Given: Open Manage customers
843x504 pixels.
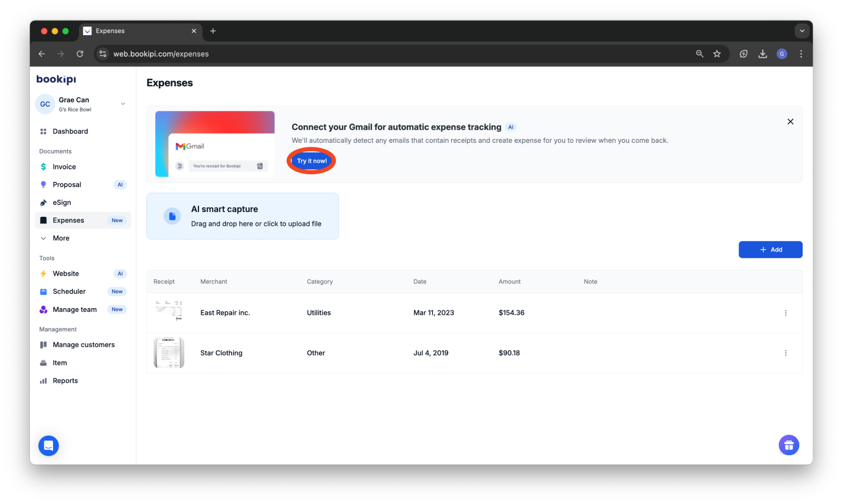Looking at the screenshot, I should click(83, 344).
